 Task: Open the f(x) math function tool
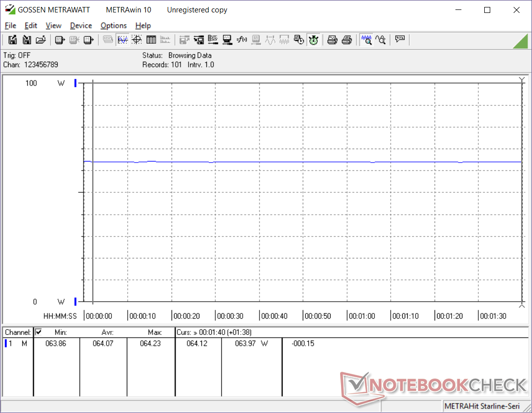(242, 40)
